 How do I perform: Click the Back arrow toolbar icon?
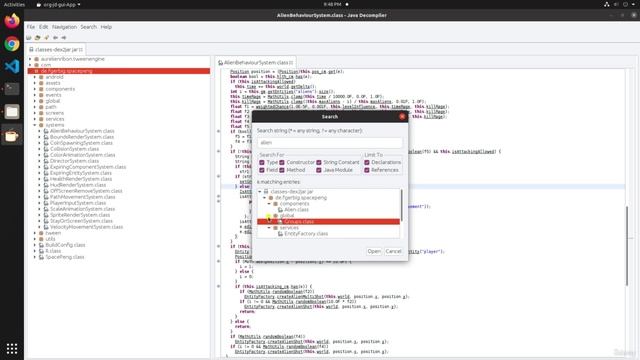[x=56, y=38]
